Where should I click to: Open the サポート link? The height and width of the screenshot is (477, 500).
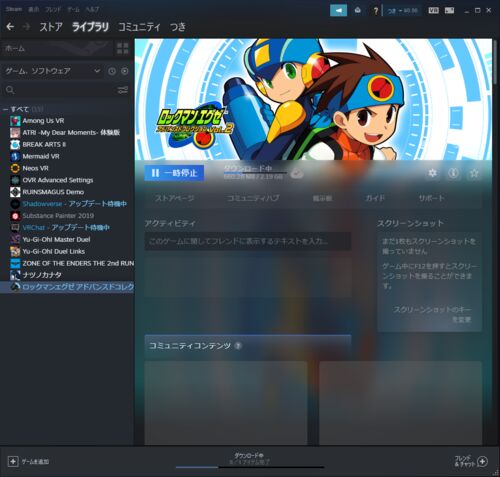click(x=432, y=198)
